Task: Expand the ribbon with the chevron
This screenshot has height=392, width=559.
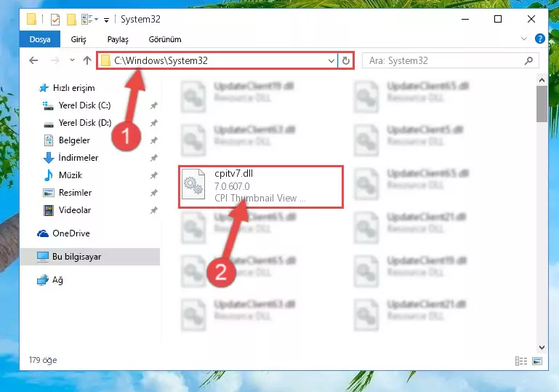Action: coord(523,39)
